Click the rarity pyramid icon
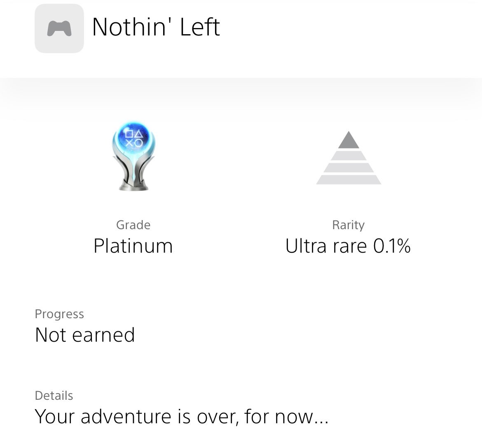 349,158
